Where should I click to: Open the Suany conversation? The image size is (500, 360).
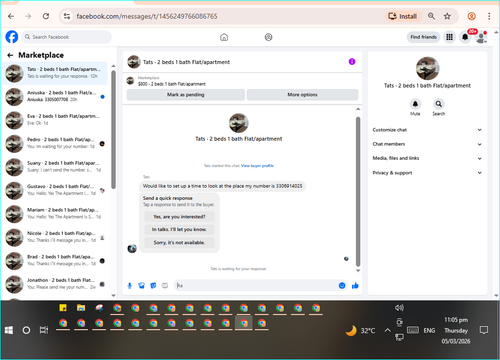(55, 167)
